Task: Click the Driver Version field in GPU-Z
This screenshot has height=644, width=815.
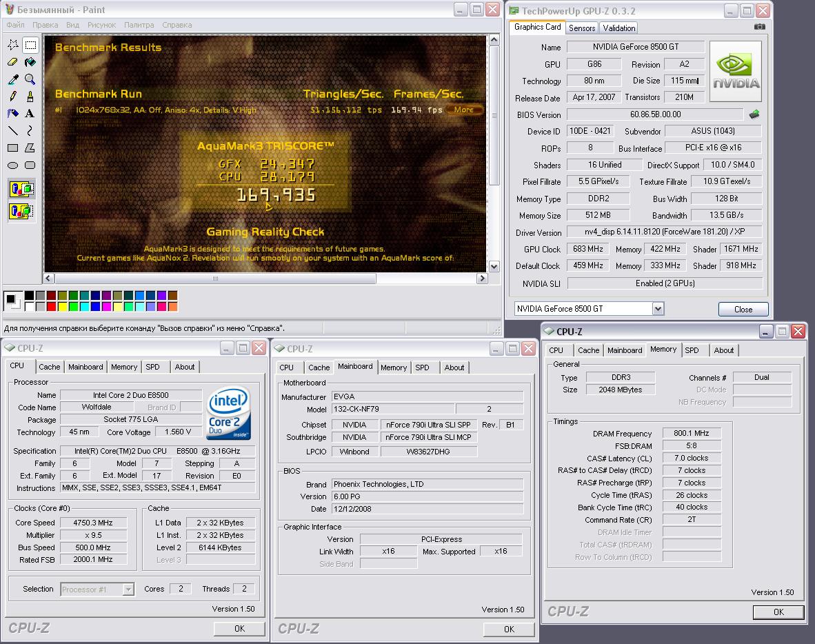Action: click(664, 232)
